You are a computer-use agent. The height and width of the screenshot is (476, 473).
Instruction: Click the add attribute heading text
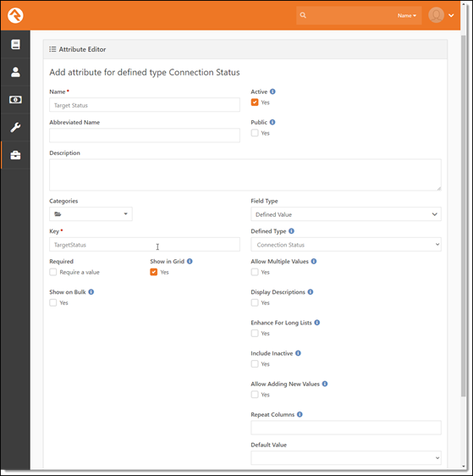[145, 72]
